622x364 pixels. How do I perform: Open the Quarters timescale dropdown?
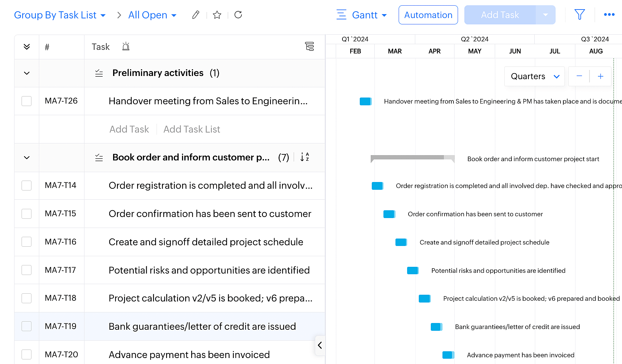click(534, 76)
